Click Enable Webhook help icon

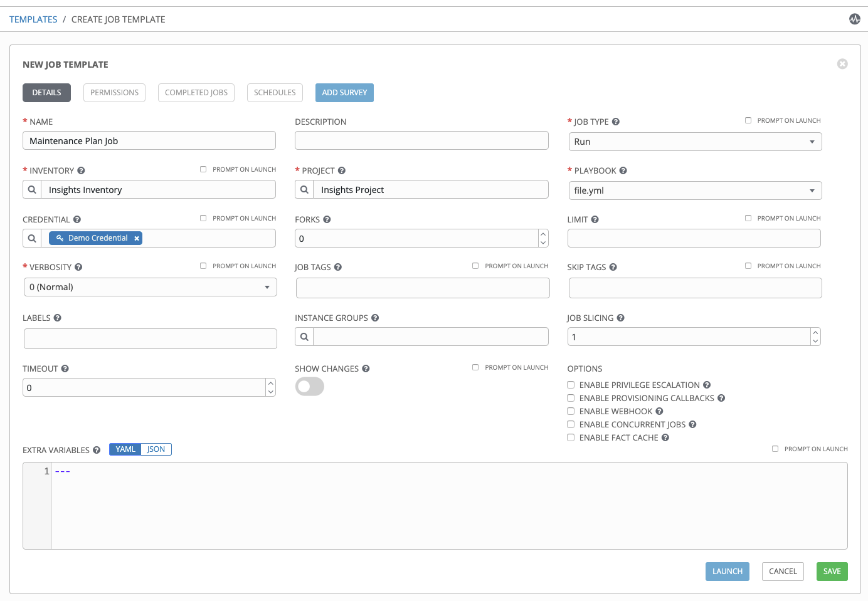659,411
